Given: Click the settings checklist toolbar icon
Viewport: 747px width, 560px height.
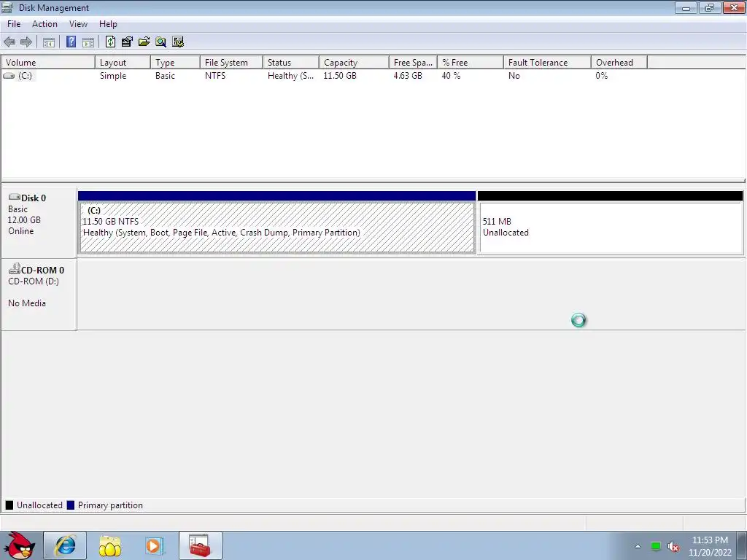Looking at the screenshot, I should 178,42.
